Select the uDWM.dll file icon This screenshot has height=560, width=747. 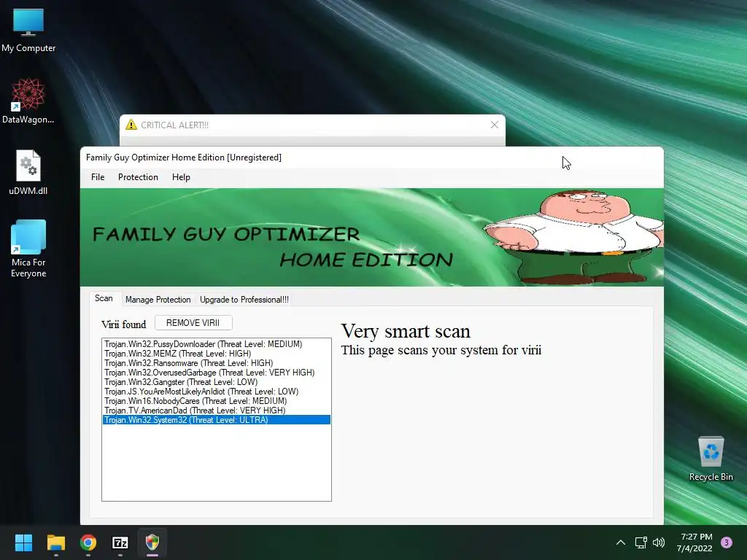(x=28, y=172)
